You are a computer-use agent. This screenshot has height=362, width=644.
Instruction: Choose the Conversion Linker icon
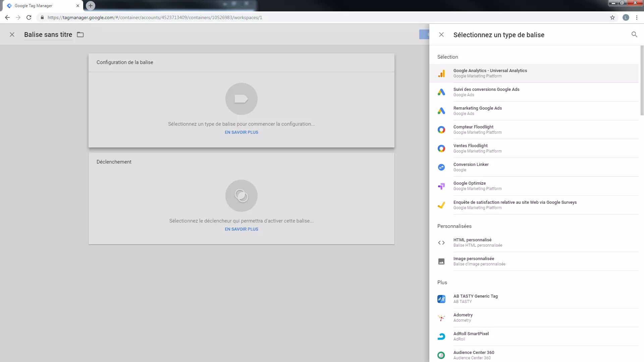click(441, 167)
